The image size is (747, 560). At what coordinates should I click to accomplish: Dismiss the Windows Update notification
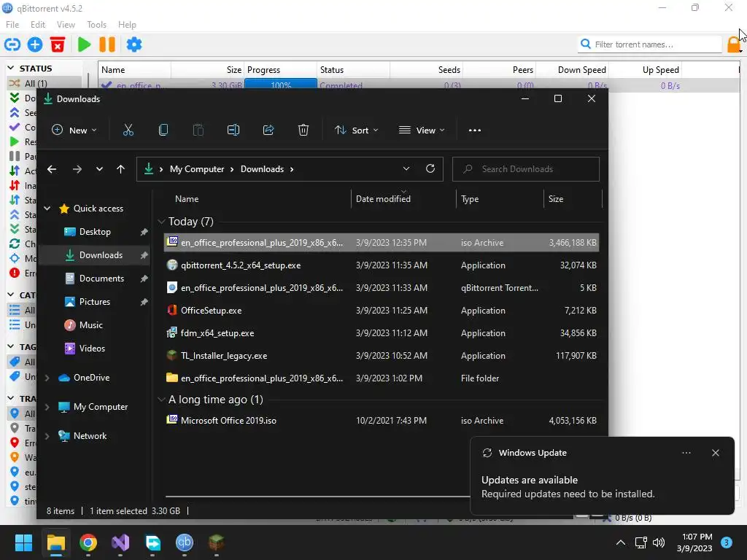(x=715, y=453)
